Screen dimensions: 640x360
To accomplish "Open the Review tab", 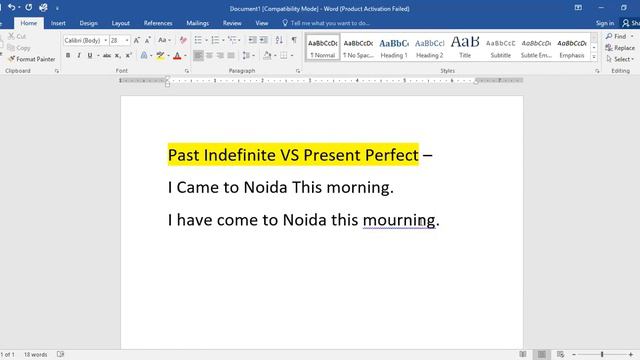I will (x=232, y=23).
